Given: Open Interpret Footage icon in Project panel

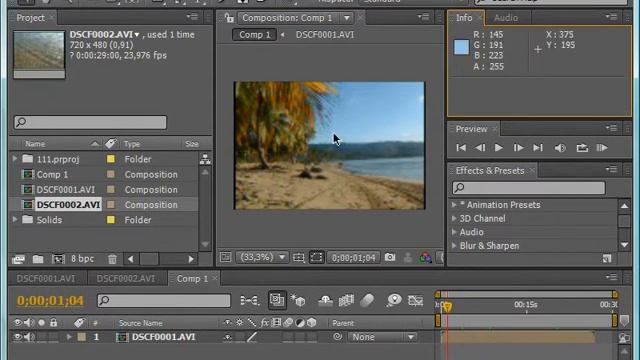Looking at the screenshot, I should 18,259.
